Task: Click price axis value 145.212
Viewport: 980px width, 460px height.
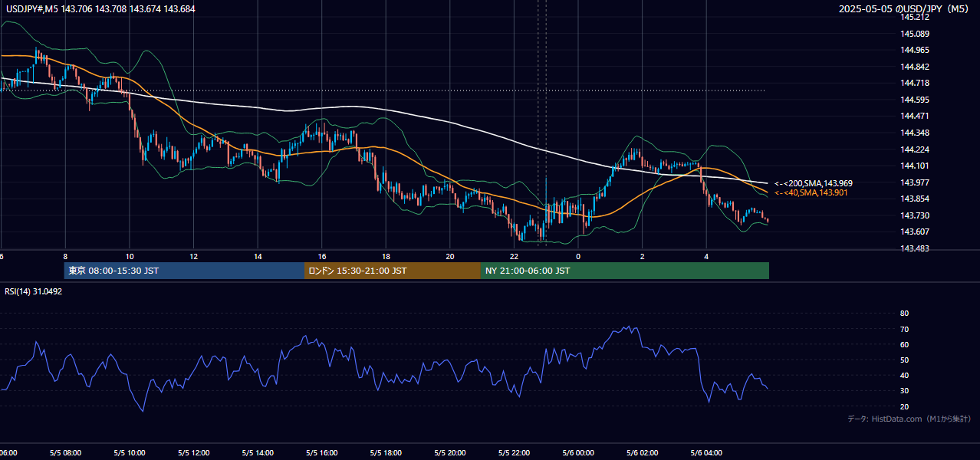Action: [914, 17]
